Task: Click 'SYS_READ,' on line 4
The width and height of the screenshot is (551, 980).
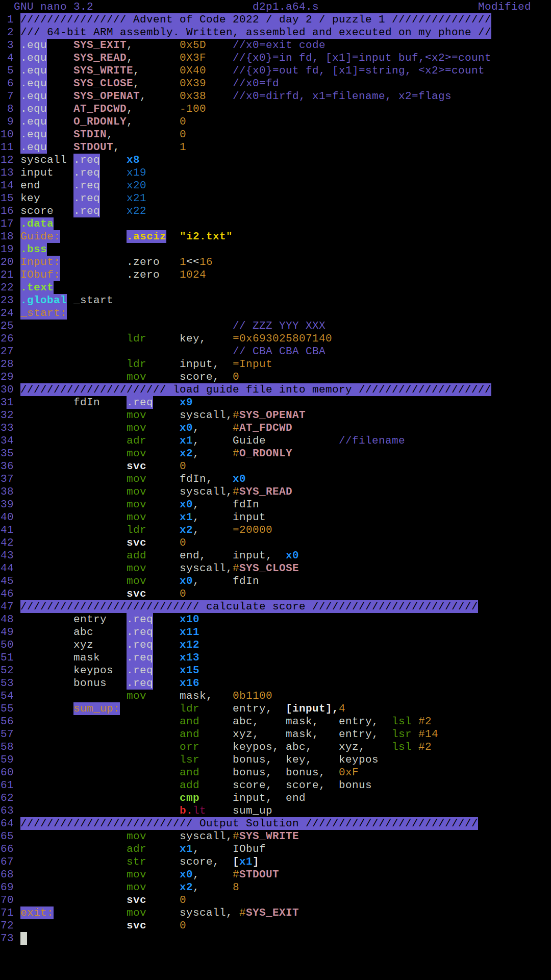Action: tap(103, 58)
